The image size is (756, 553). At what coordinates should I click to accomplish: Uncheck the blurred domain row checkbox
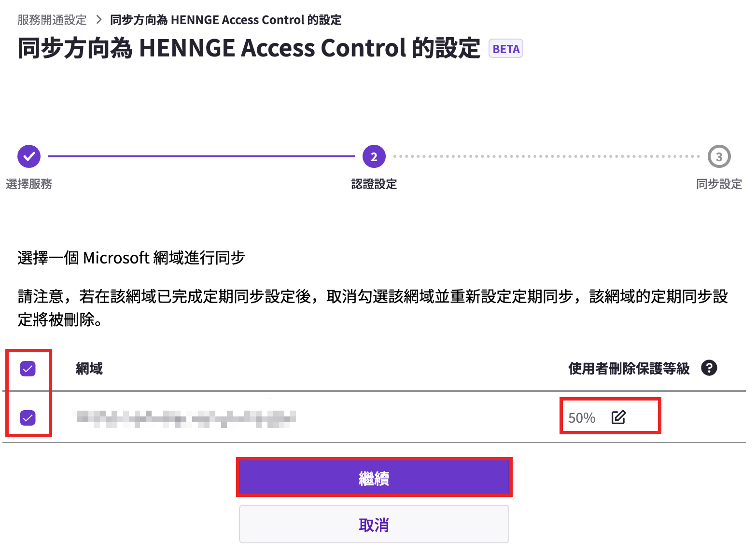click(x=28, y=417)
